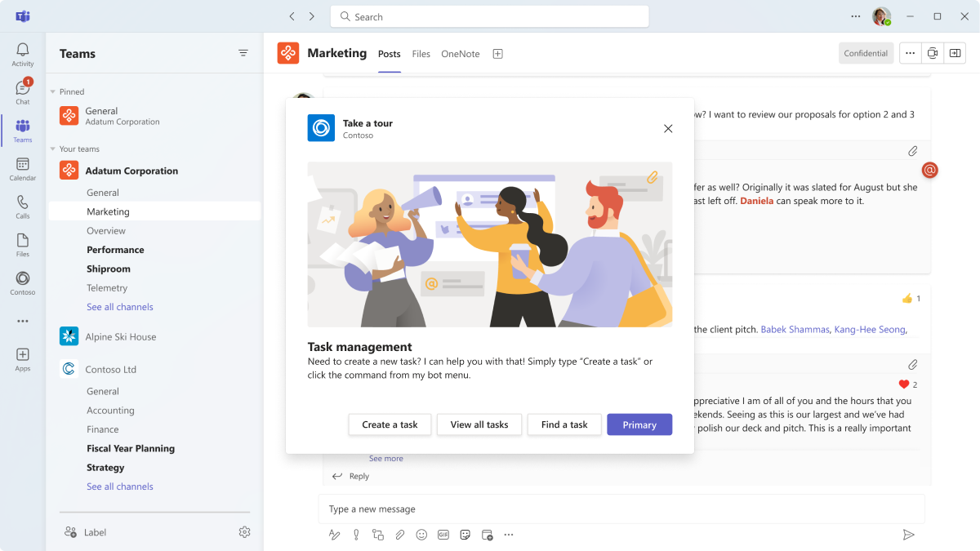
Task: Insert a GIF
Action: tap(443, 535)
